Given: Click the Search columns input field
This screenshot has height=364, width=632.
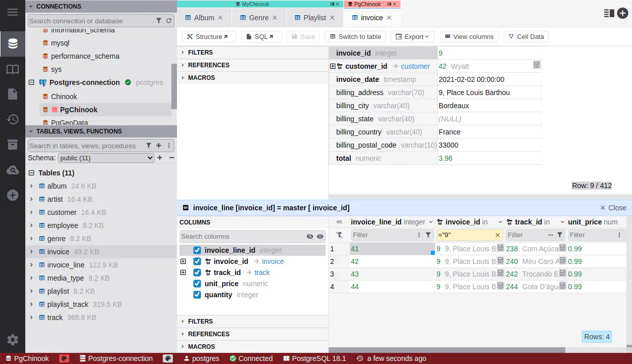Looking at the screenshot, I should pyautogui.click(x=242, y=237).
